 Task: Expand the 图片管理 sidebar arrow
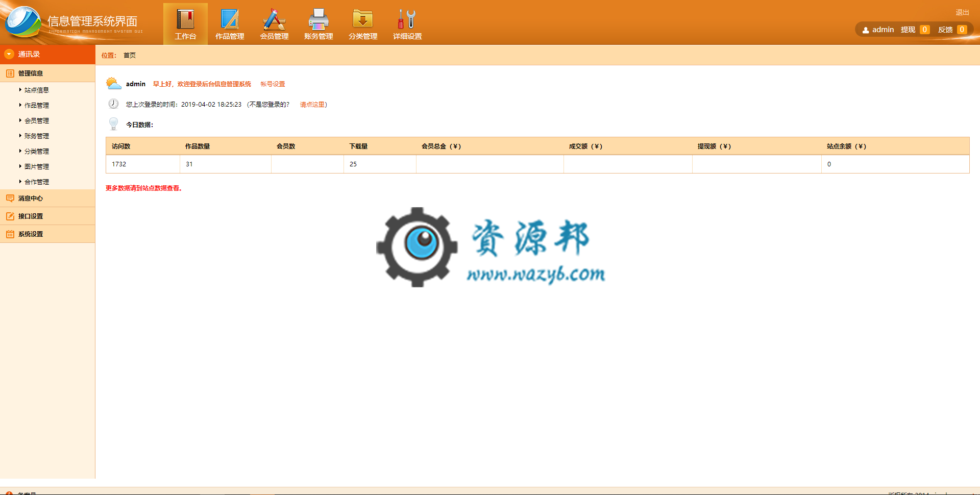20,166
